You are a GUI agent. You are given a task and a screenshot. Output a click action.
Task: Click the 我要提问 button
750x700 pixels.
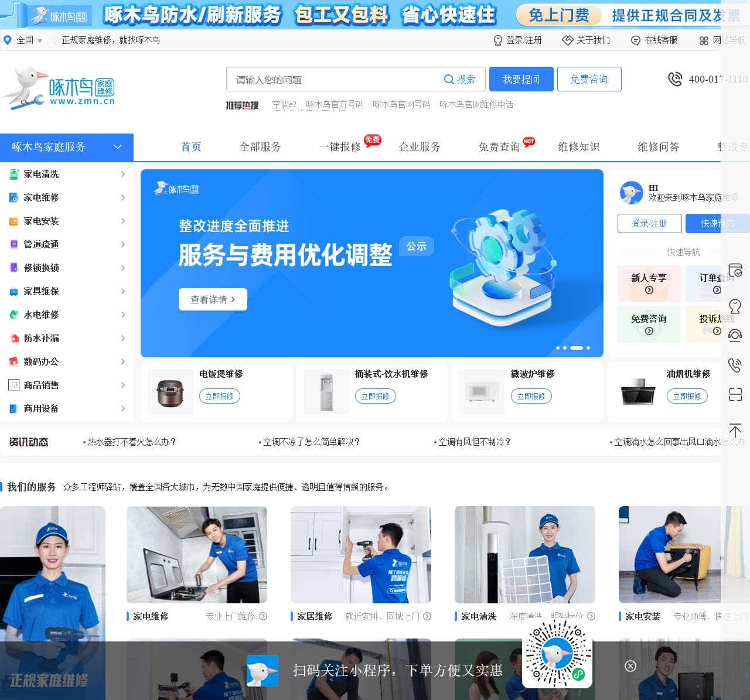[521, 80]
